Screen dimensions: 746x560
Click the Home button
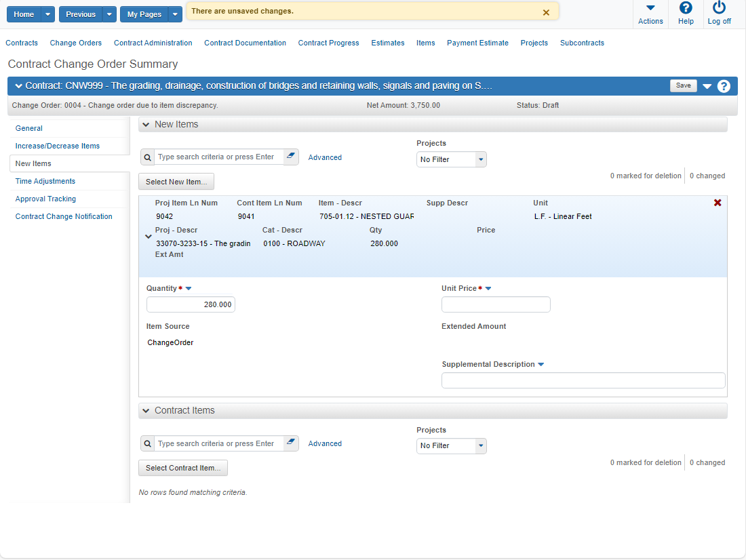coord(24,14)
